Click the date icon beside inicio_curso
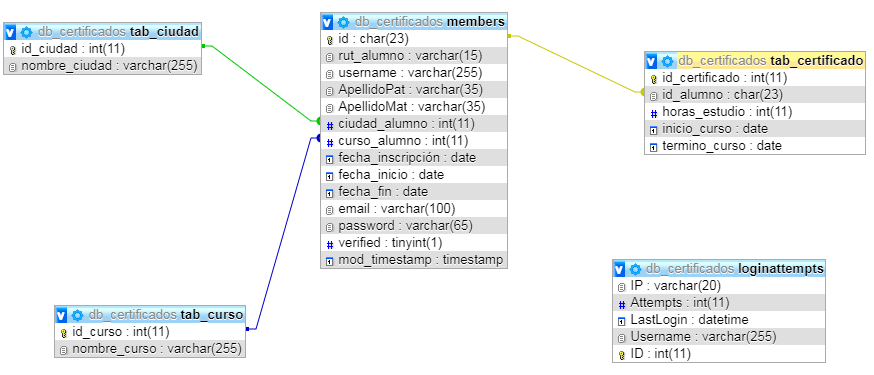The image size is (874, 375). tap(654, 130)
